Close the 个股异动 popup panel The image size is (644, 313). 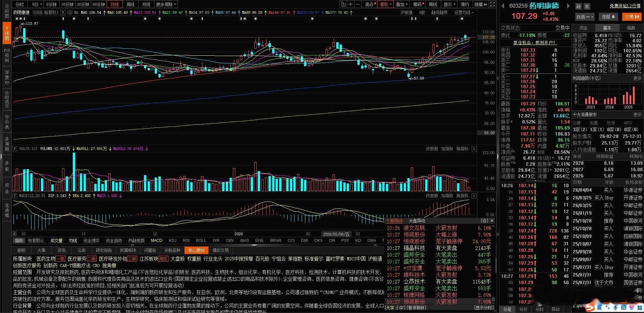492,220
